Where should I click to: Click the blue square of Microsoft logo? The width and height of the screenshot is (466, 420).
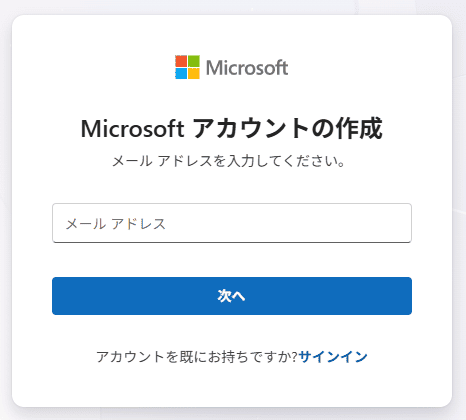point(181,73)
